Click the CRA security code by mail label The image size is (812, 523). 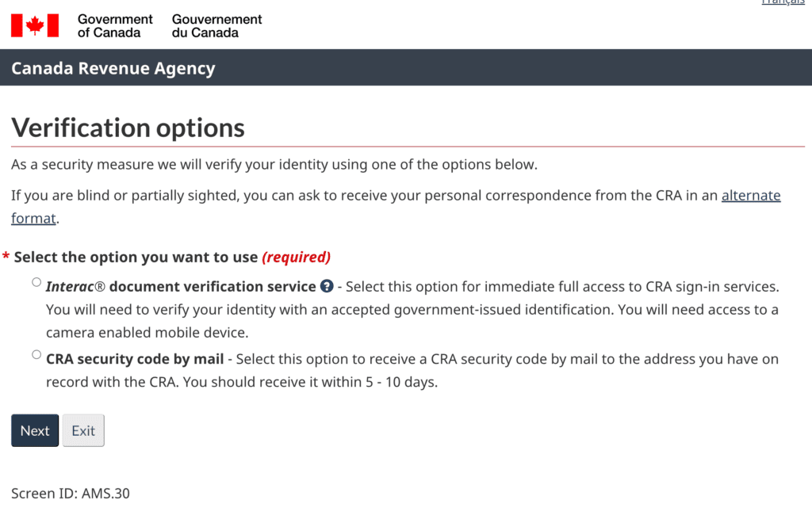tap(135, 359)
